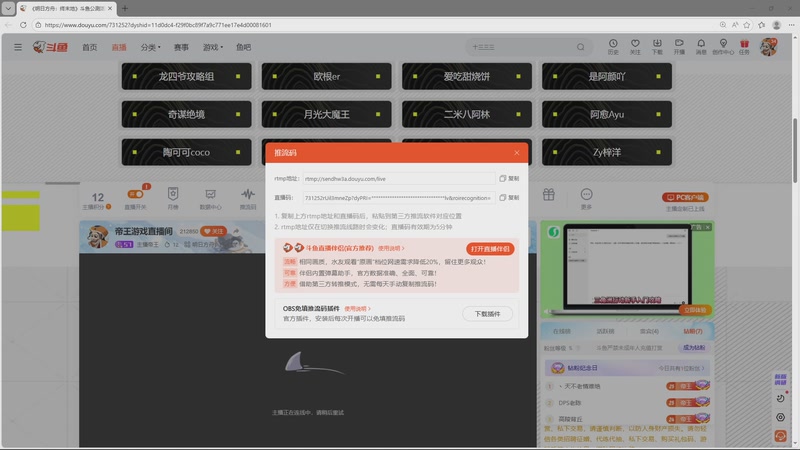Open the 历史 history icon
800x450 pixels.
click(x=613, y=47)
